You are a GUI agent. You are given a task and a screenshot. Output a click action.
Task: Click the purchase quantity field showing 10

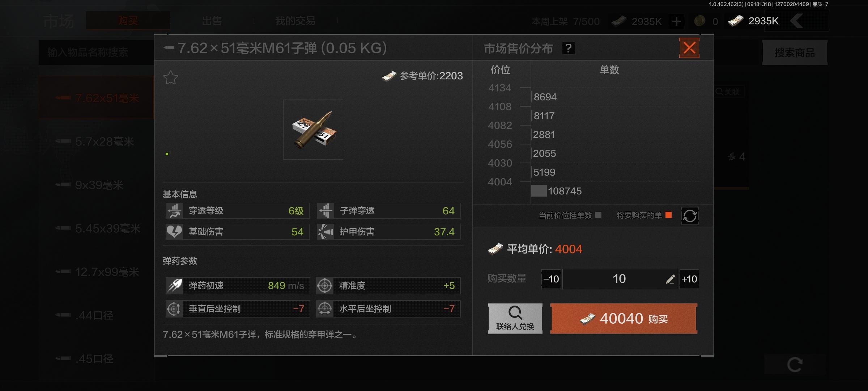tap(620, 279)
